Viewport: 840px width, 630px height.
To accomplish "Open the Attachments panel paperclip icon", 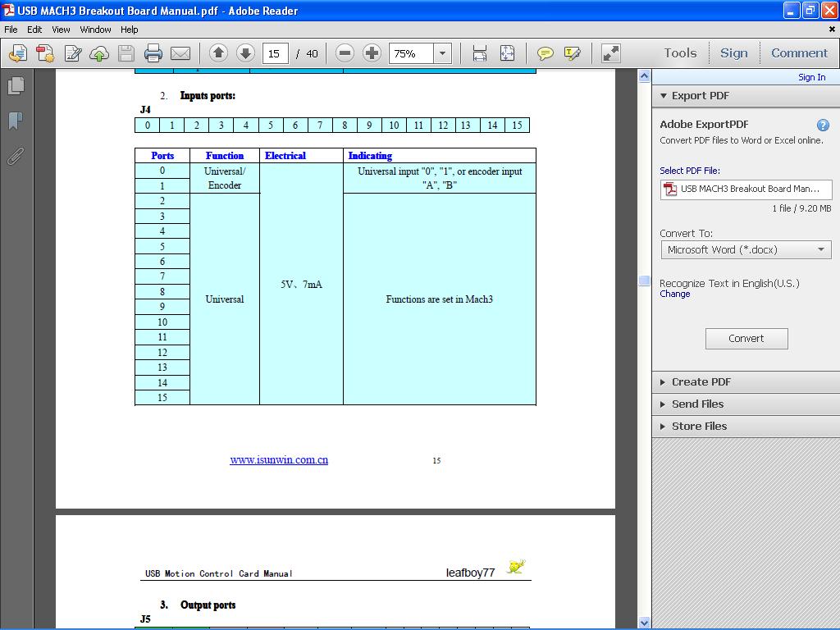I will click(15, 156).
